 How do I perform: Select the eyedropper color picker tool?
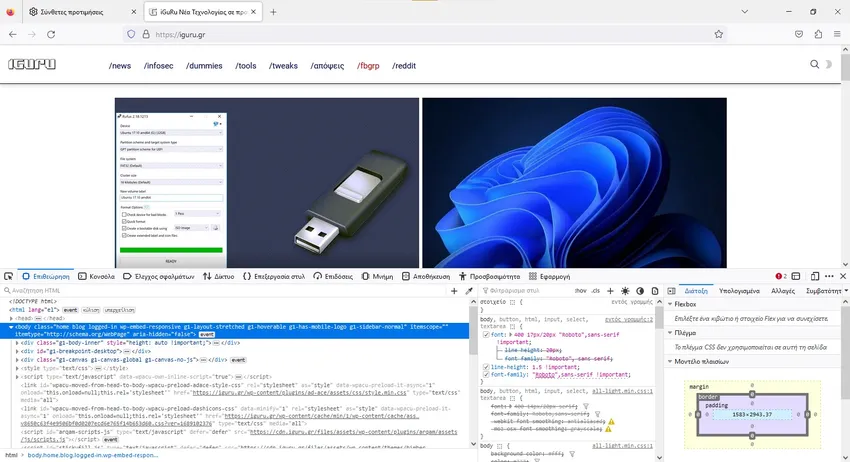tap(469, 291)
